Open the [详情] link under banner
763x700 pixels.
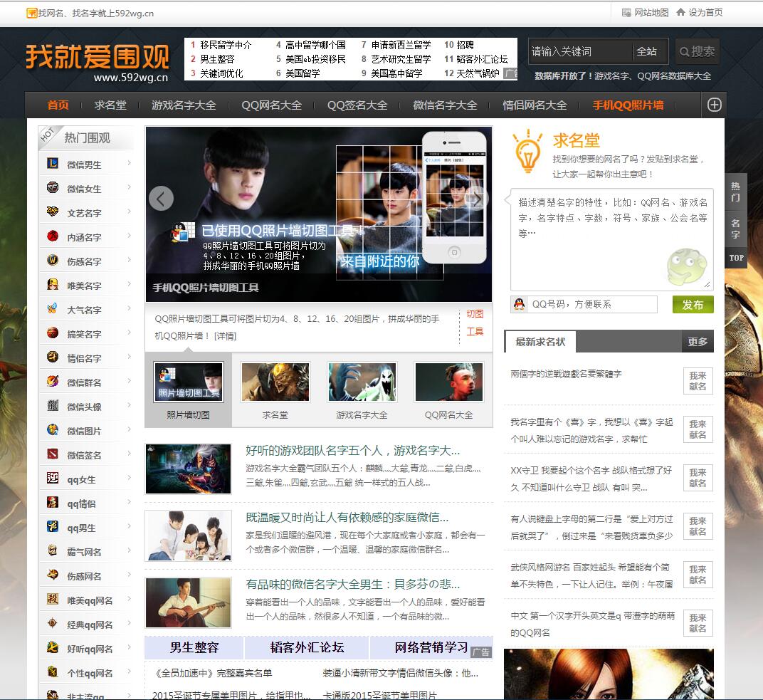coord(225,336)
